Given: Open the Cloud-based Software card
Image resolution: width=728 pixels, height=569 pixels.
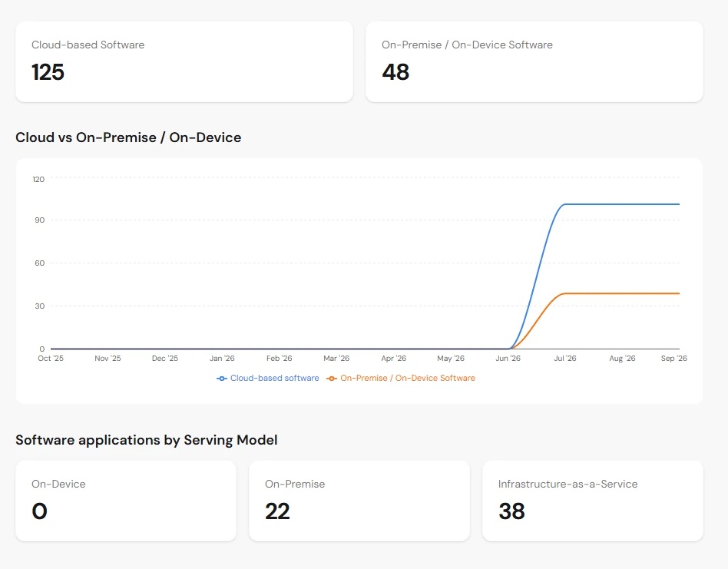Looking at the screenshot, I should point(184,61).
